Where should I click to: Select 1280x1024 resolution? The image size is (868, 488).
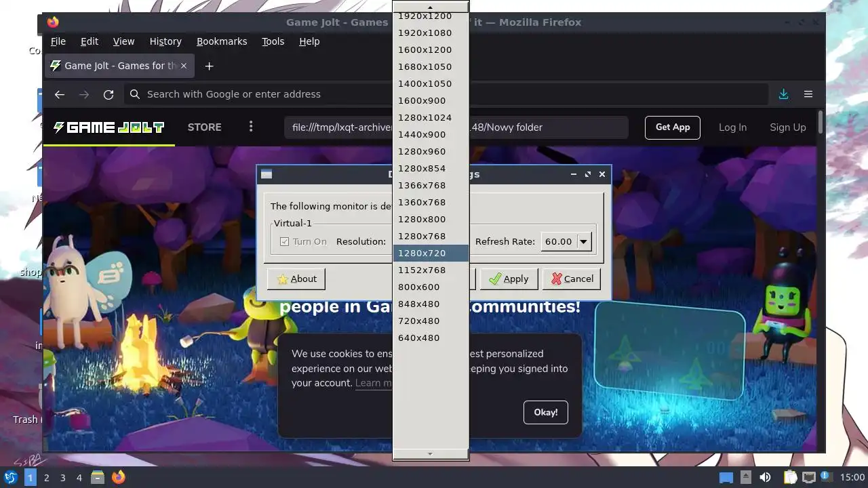tap(431, 117)
